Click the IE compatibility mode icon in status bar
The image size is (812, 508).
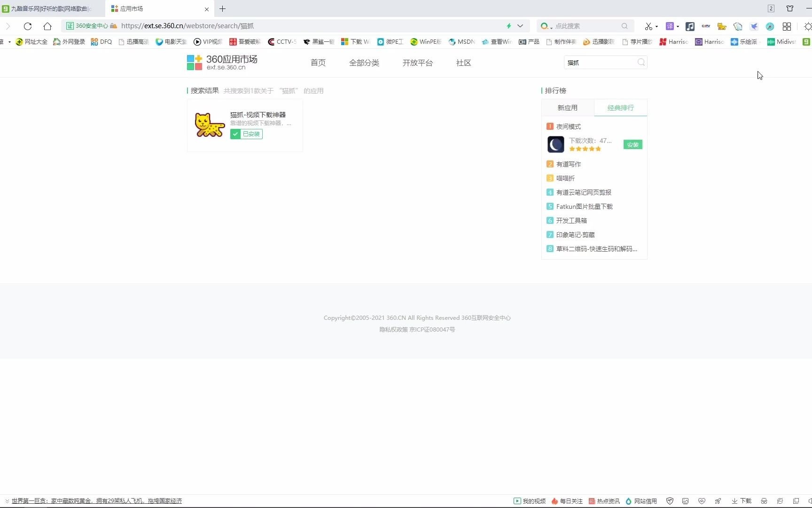(x=780, y=501)
